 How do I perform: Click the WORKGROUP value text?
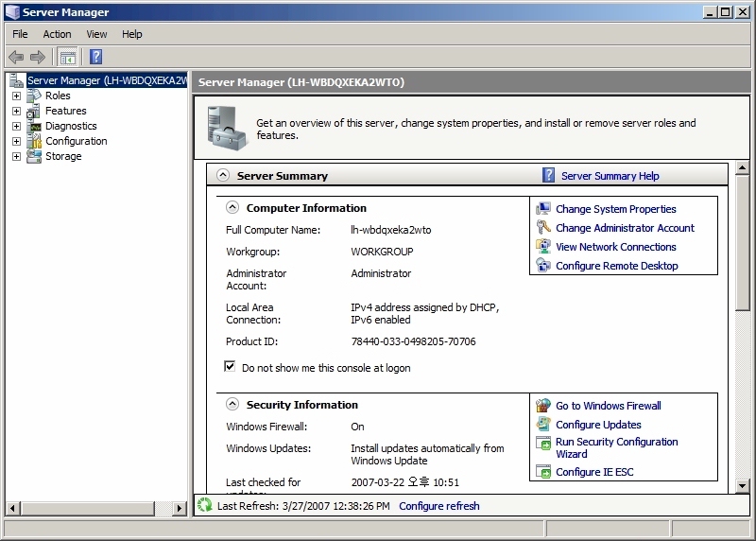pyautogui.click(x=382, y=252)
